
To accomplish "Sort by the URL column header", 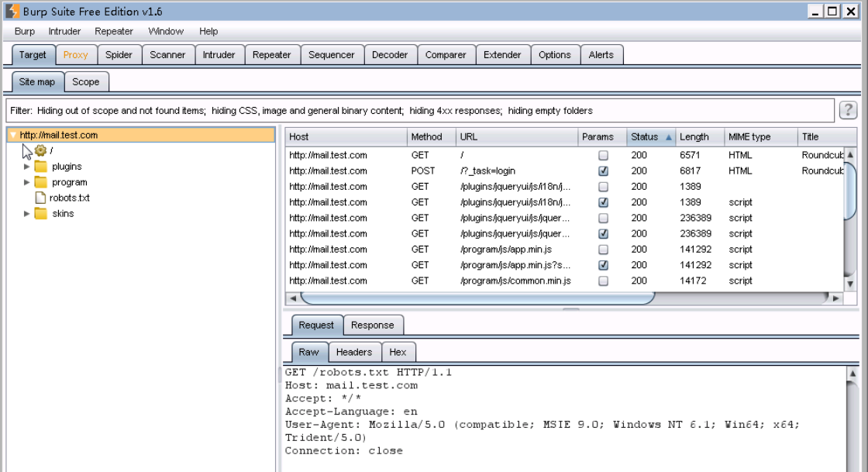I will [516, 136].
